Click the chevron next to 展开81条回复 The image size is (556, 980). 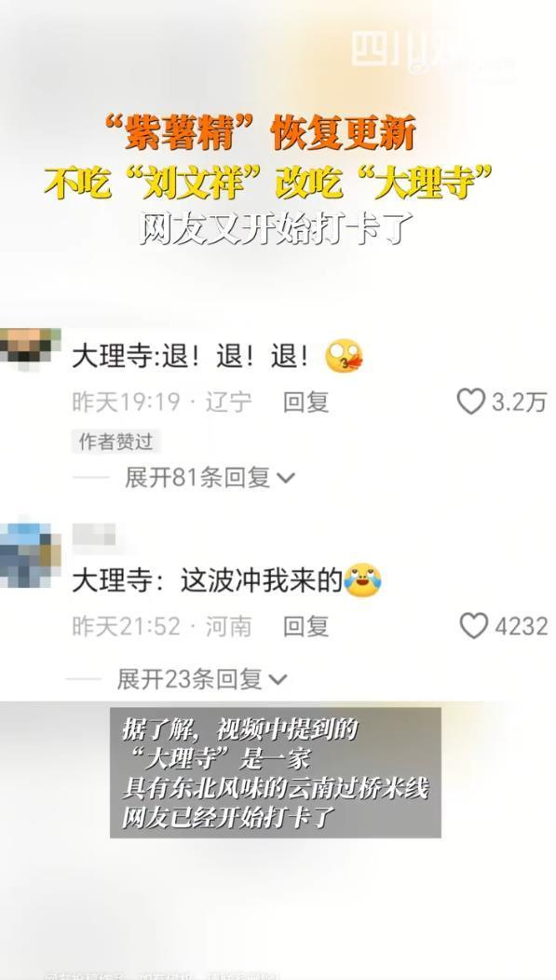286,479
